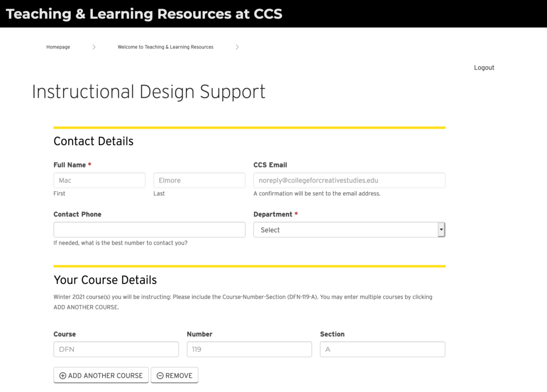
Task: Click the Teaching & Learning Resources at CCS header
Action: pos(144,14)
